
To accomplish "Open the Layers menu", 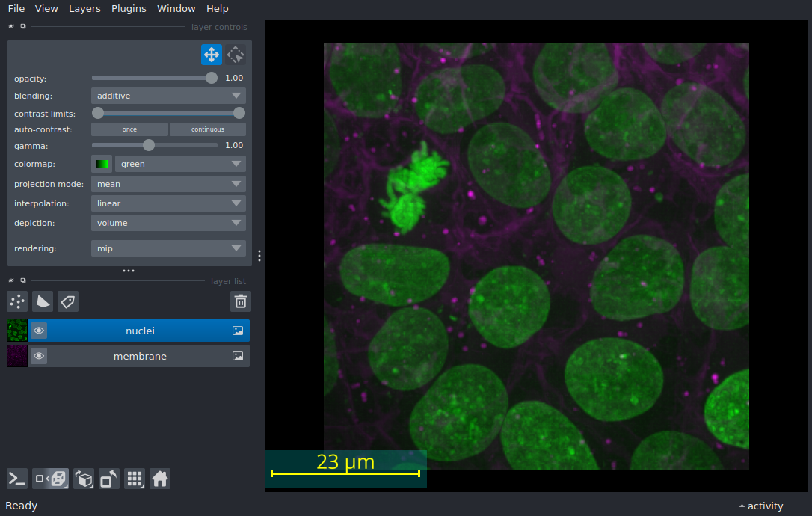I will tap(84, 9).
